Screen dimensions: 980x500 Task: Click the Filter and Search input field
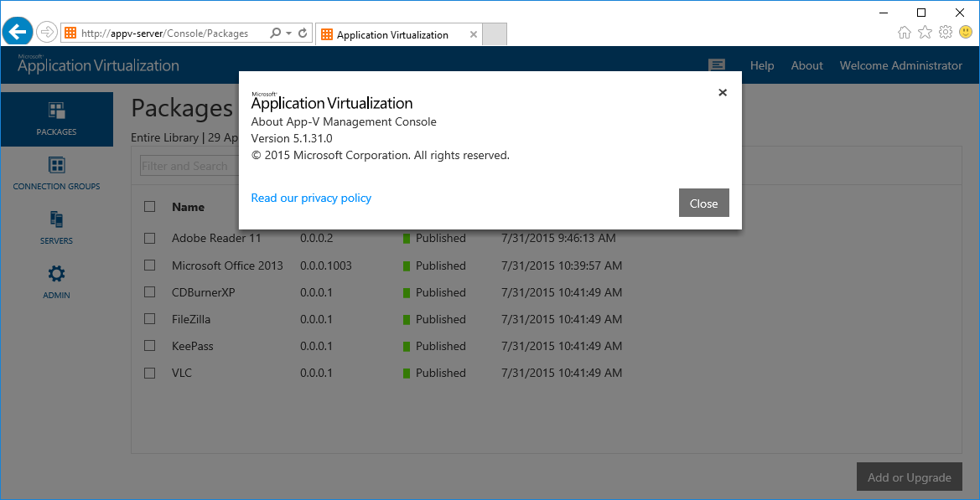click(x=189, y=166)
